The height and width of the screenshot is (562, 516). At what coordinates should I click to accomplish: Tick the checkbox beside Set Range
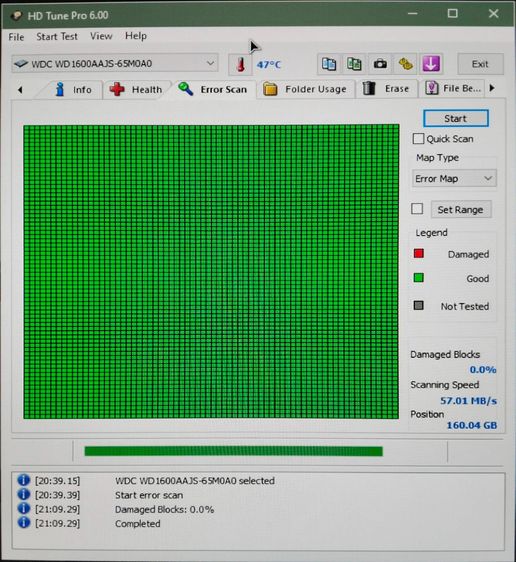[x=417, y=209]
